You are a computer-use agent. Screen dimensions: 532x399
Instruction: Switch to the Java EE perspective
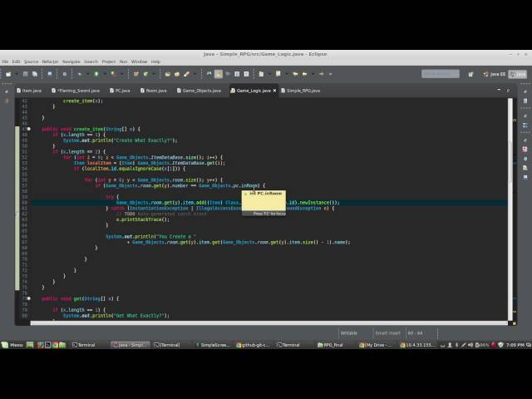coord(495,74)
